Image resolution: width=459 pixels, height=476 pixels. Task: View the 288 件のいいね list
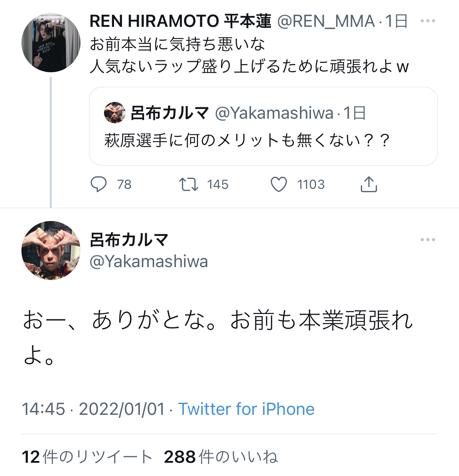tap(221, 457)
